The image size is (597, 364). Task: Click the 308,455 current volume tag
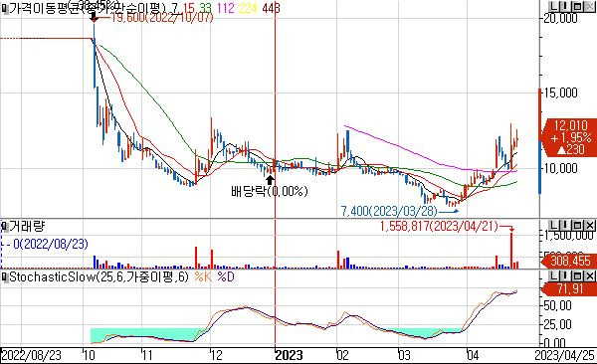coord(570,261)
